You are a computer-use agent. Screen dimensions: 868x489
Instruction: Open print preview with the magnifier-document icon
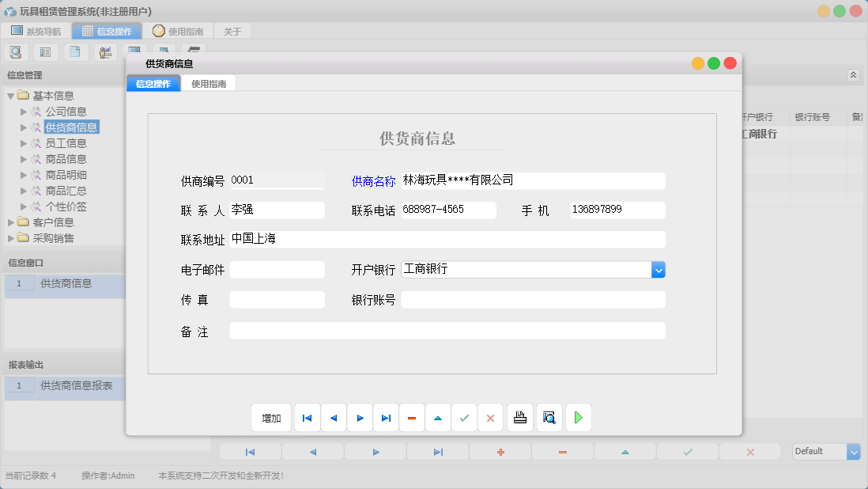(x=549, y=417)
